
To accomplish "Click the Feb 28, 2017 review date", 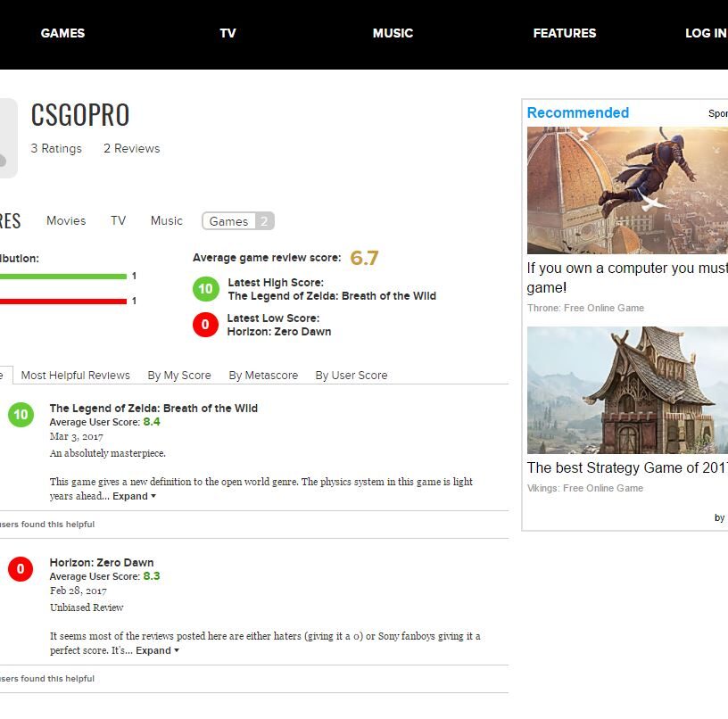I will tap(79, 591).
